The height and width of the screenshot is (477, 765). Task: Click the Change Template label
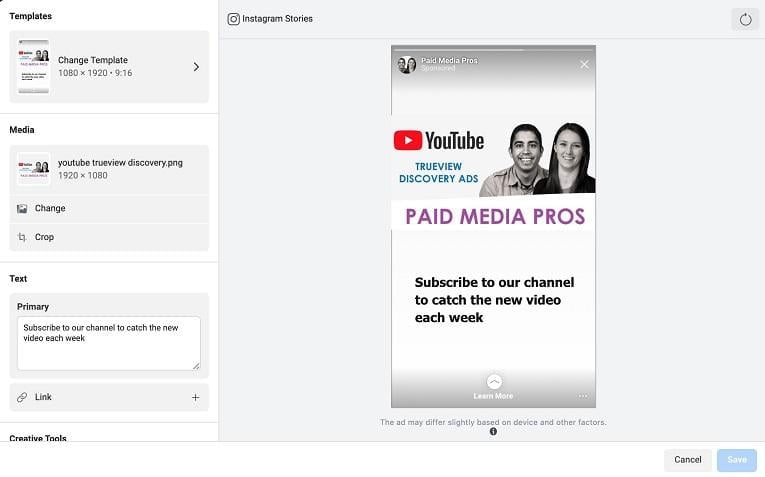[x=93, y=60]
